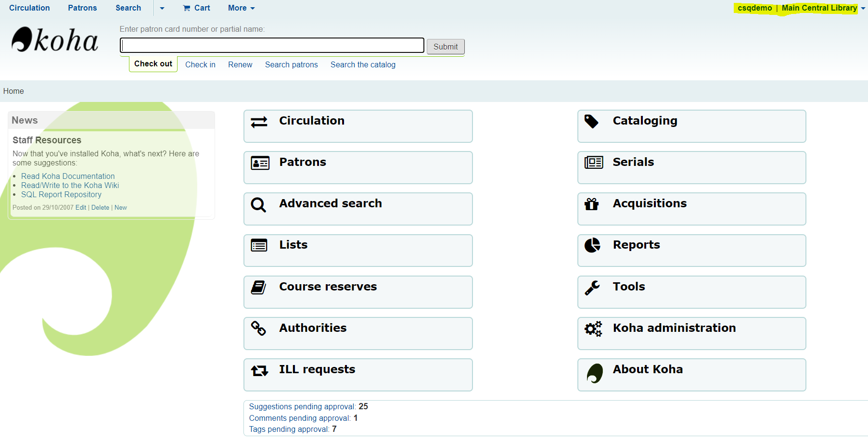Click the Advanced search magnifier icon
The width and height of the screenshot is (868, 441).
(x=258, y=205)
